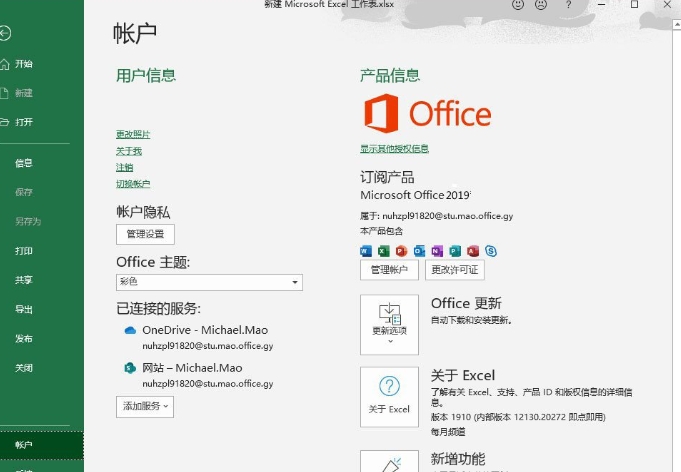Click the OneDrive cloud icon in connected services
Screen dimensions: 681x472
click(x=129, y=330)
